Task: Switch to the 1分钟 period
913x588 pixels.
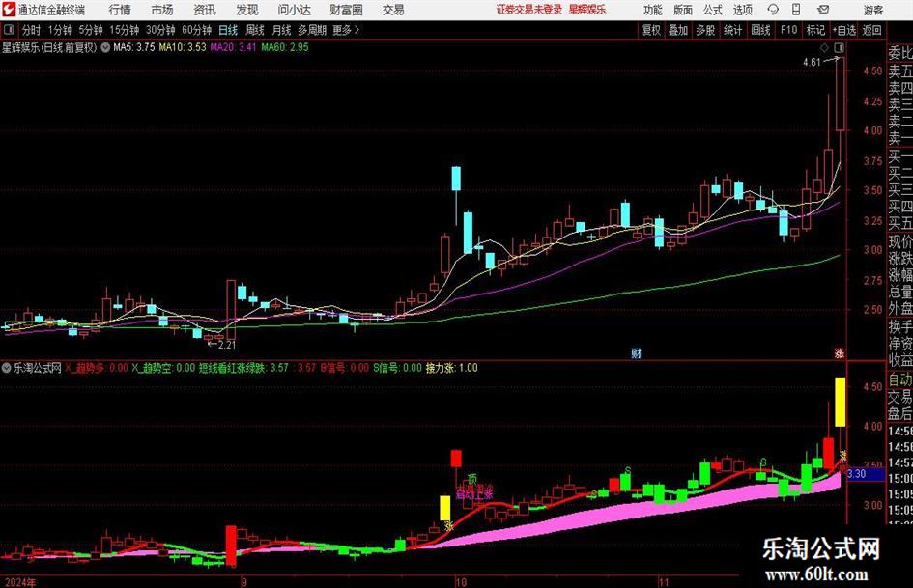Action: [x=60, y=30]
